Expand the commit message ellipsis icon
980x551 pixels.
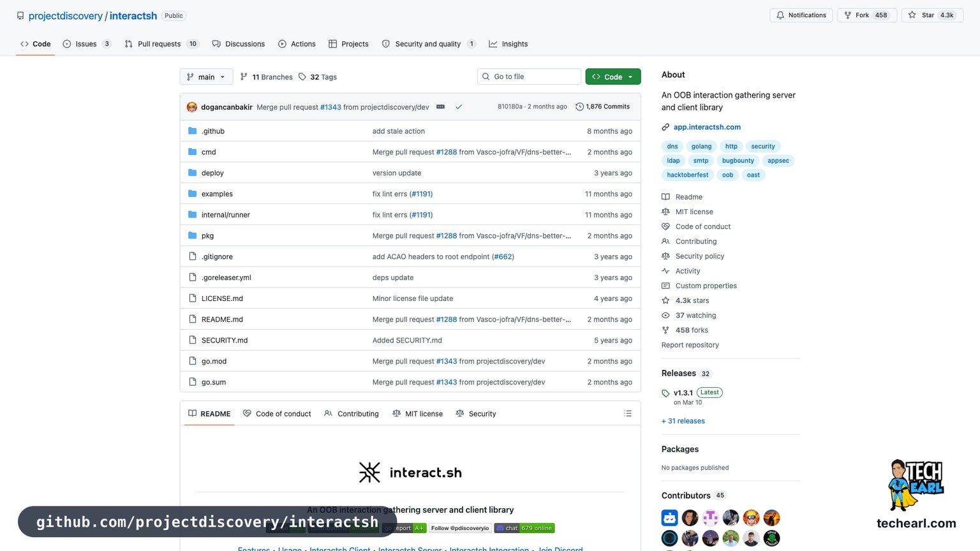pyautogui.click(x=440, y=107)
